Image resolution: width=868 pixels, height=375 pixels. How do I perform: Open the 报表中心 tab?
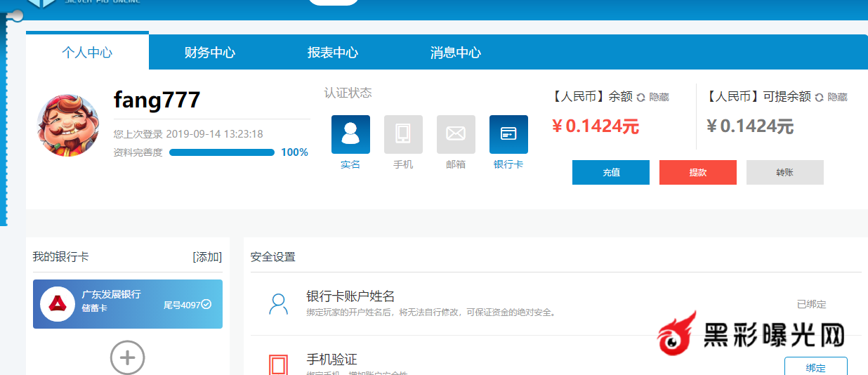pyautogui.click(x=333, y=53)
